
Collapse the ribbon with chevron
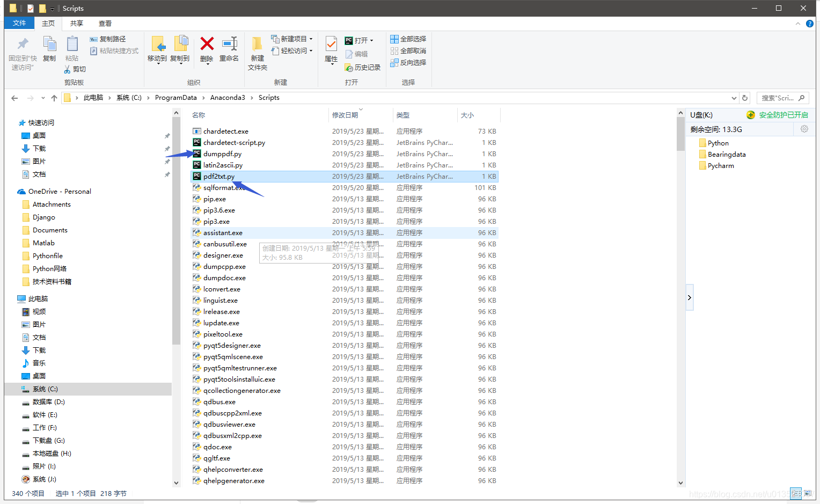(x=798, y=24)
